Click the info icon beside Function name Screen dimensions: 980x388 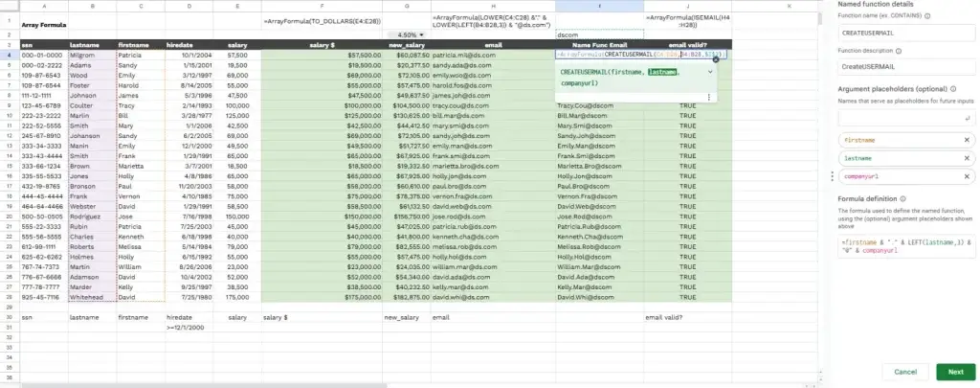[x=926, y=16]
